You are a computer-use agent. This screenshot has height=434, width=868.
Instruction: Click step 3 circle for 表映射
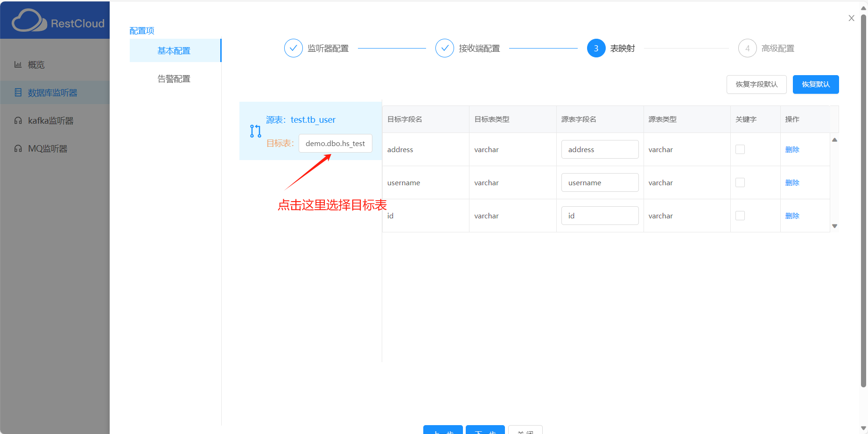[x=596, y=48]
